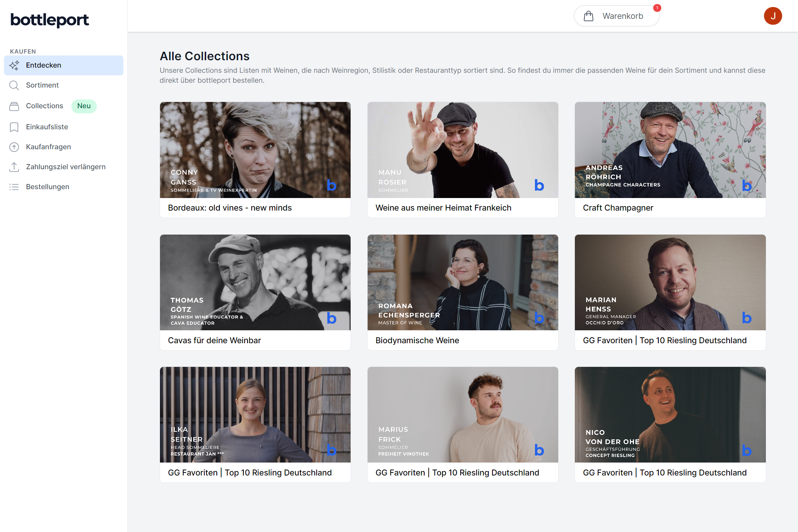Click the Collections stack icon
798x532 pixels.
coord(14,106)
